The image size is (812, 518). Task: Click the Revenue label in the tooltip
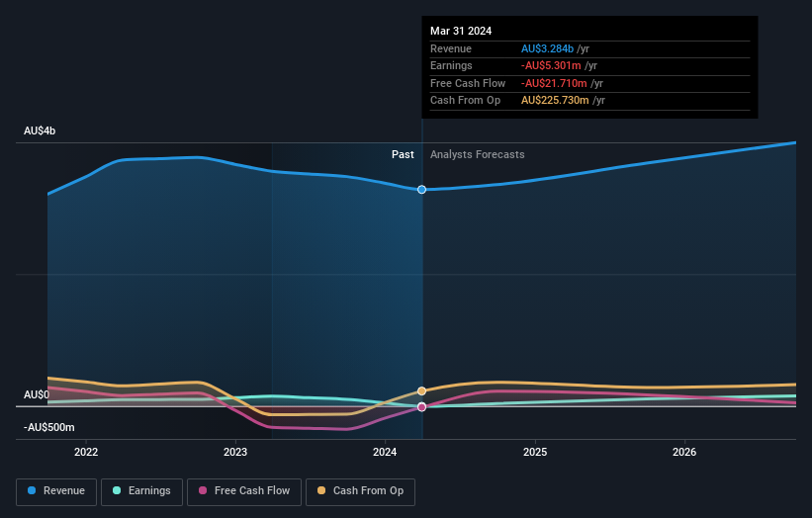click(451, 48)
